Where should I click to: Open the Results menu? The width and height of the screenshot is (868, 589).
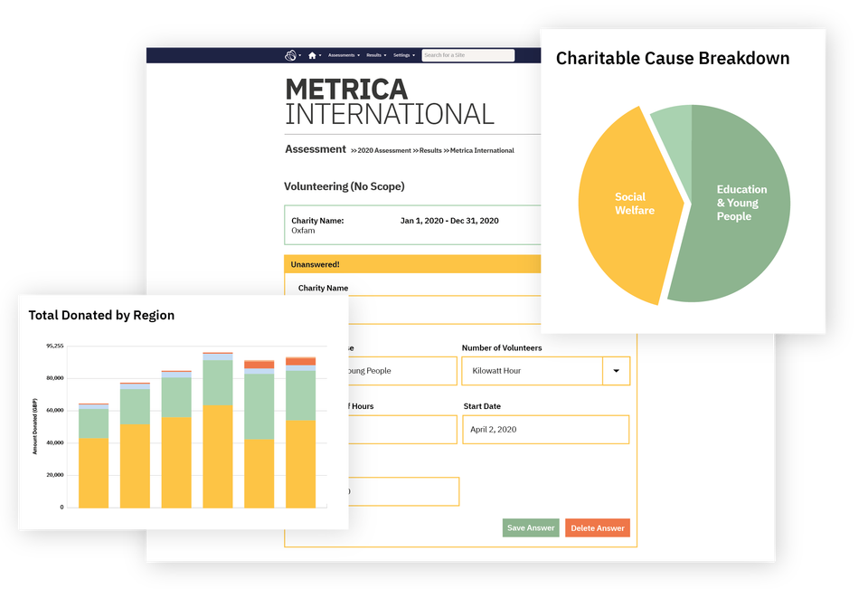click(x=373, y=55)
